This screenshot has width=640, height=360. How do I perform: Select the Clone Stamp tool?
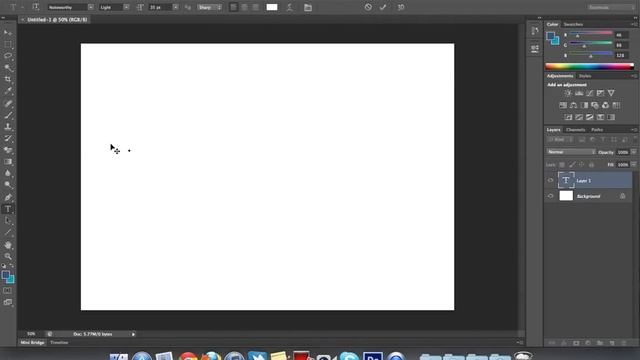tap(8, 127)
